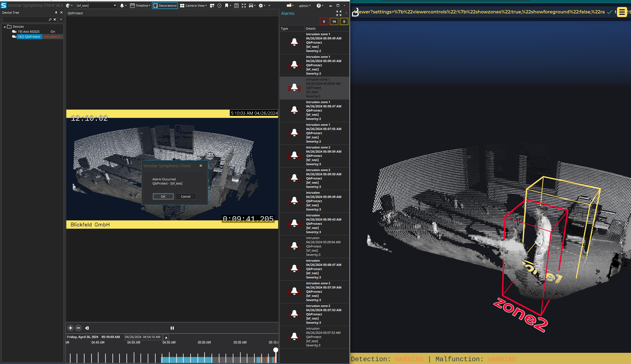
Task: Select 19) Axis M2025 device
Action: coord(29,32)
